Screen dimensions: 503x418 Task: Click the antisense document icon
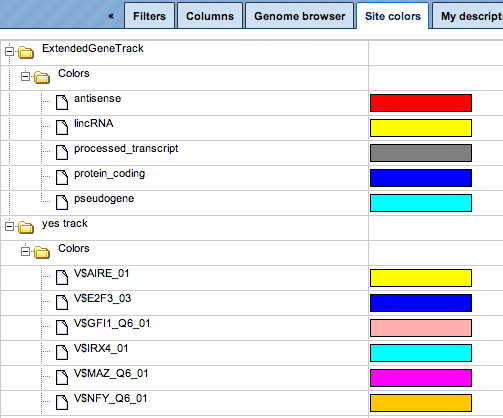(62, 102)
